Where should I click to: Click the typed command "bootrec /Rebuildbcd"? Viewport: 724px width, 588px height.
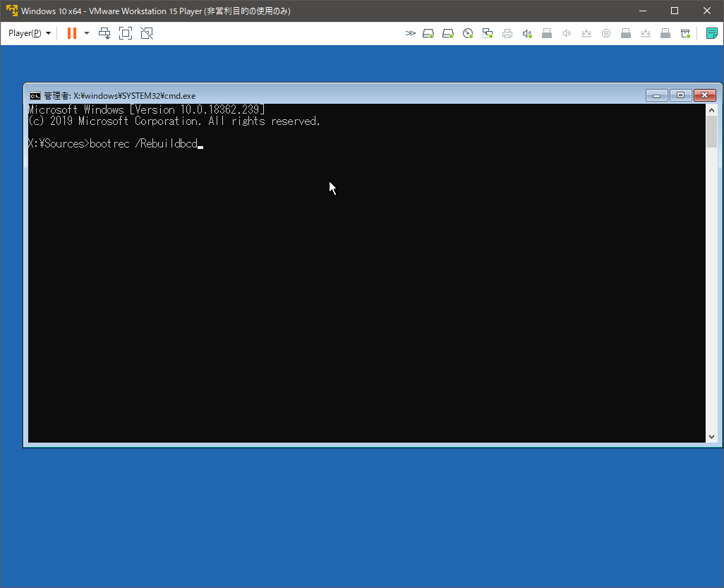143,144
